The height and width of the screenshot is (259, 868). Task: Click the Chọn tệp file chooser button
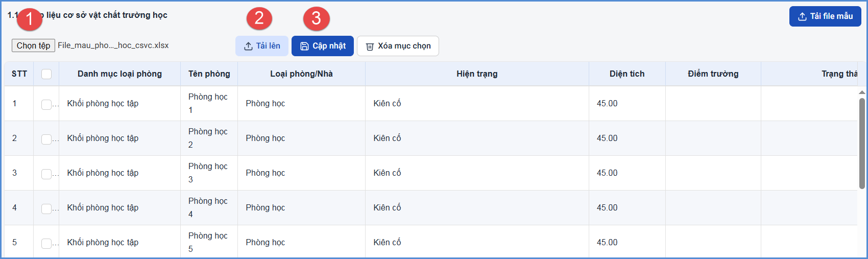click(33, 45)
